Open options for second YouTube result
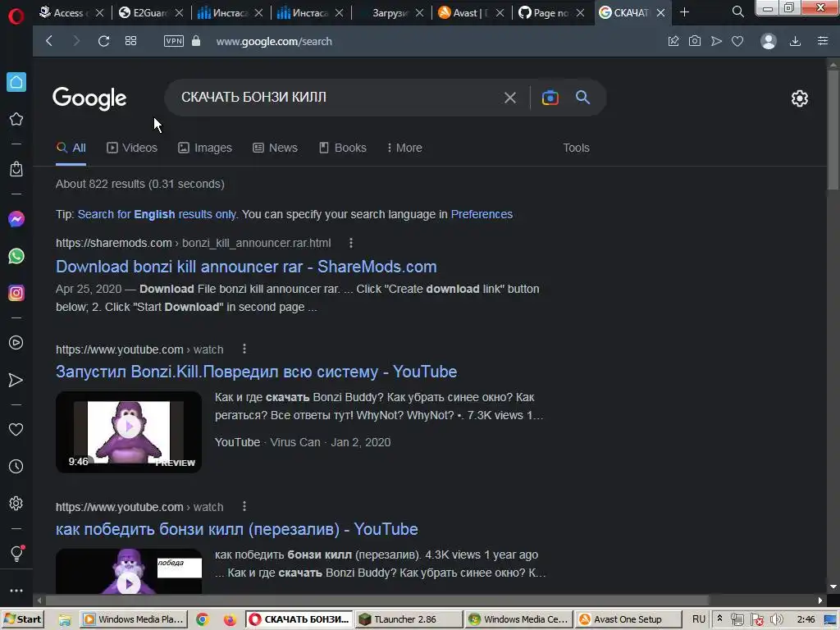The width and height of the screenshot is (840, 630). click(x=244, y=506)
